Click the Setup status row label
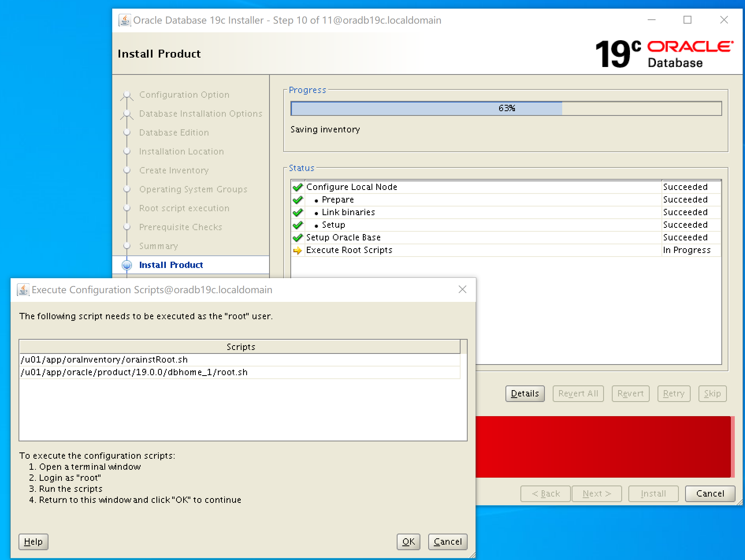This screenshot has height=560, width=745. [x=334, y=225]
